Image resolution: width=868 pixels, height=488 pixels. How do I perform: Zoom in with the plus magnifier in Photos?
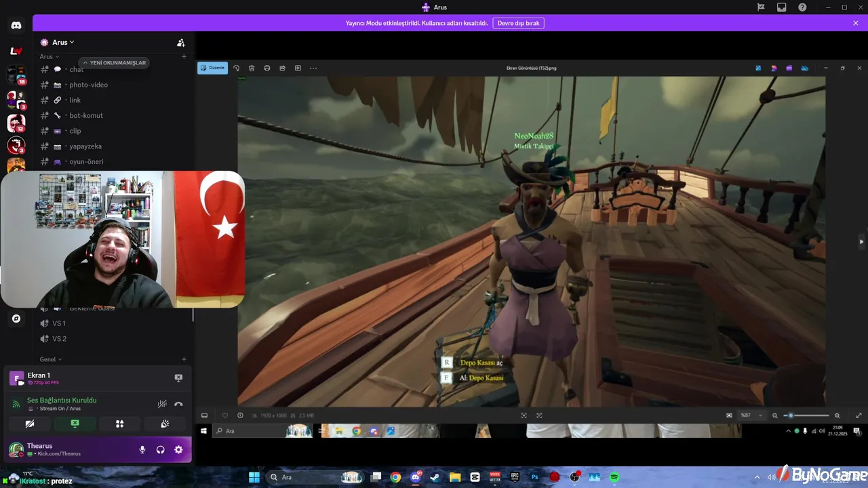(x=837, y=415)
